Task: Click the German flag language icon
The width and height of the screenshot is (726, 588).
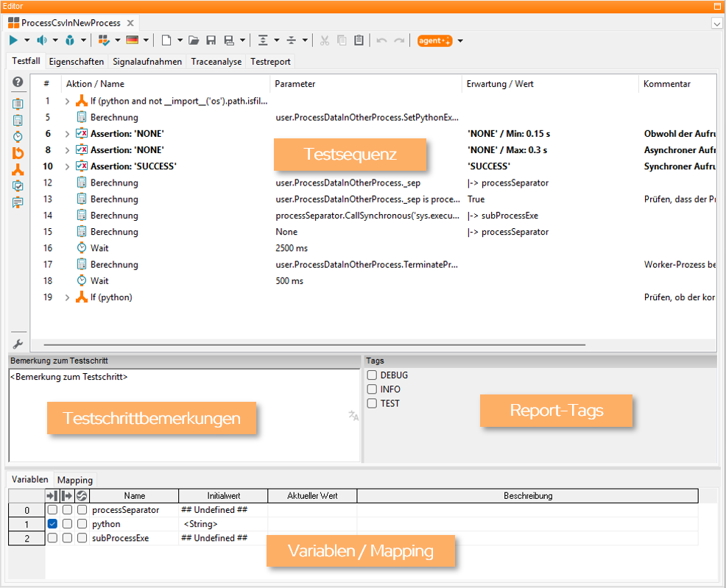Action: pyautogui.click(x=133, y=40)
